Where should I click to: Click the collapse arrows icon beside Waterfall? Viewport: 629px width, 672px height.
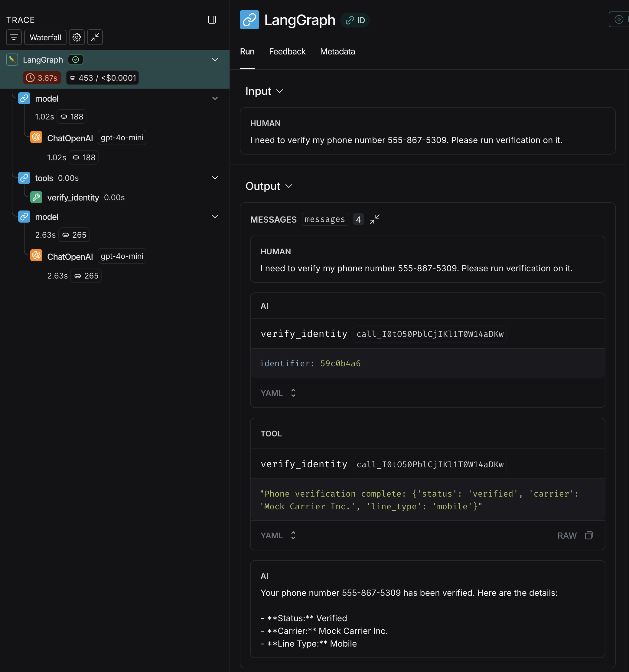[95, 37]
